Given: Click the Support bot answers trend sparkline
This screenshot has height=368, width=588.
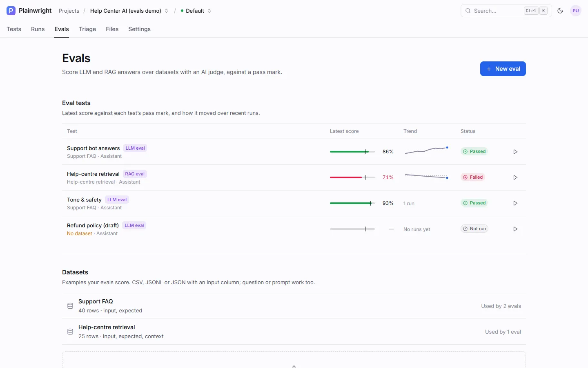Looking at the screenshot, I should [426, 150].
